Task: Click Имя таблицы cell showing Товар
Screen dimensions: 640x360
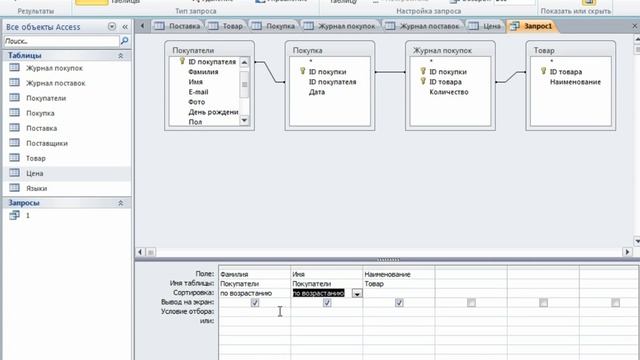Action: pyautogui.click(x=399, y=284)
